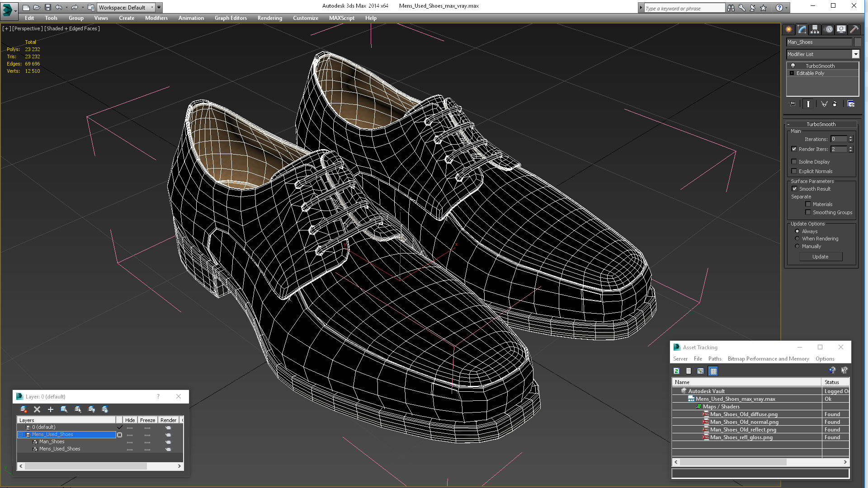This screenshot has height=488, width=868.
Task: Click the Pin Stack icon
Action: coord(793,104)
